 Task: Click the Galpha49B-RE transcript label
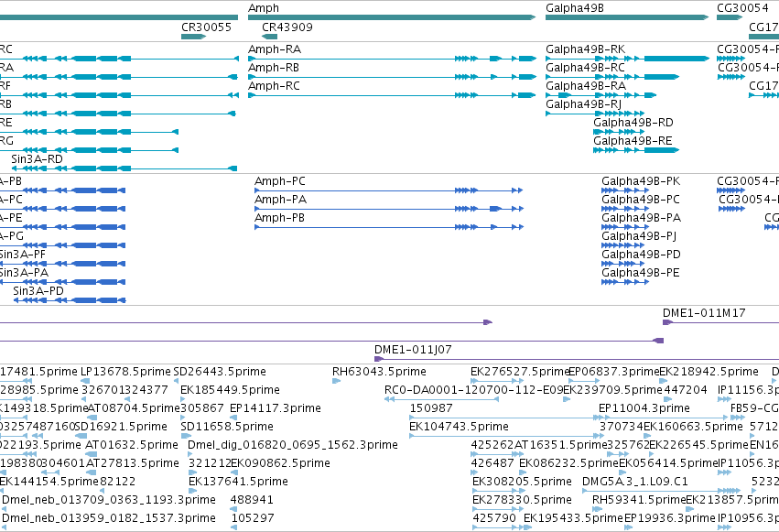click(633, 141)
